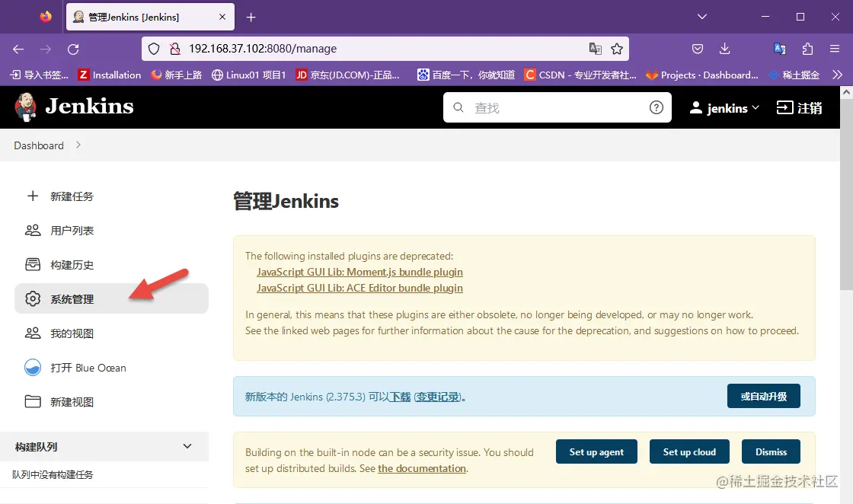This screenshot has height=504, width=853.
Task: Click the Set up cloud button
Action: point(689,451)
